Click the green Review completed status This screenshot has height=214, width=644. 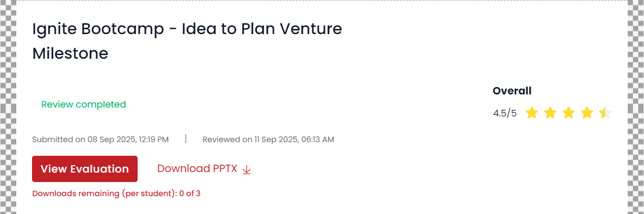(x=84, y=104)
